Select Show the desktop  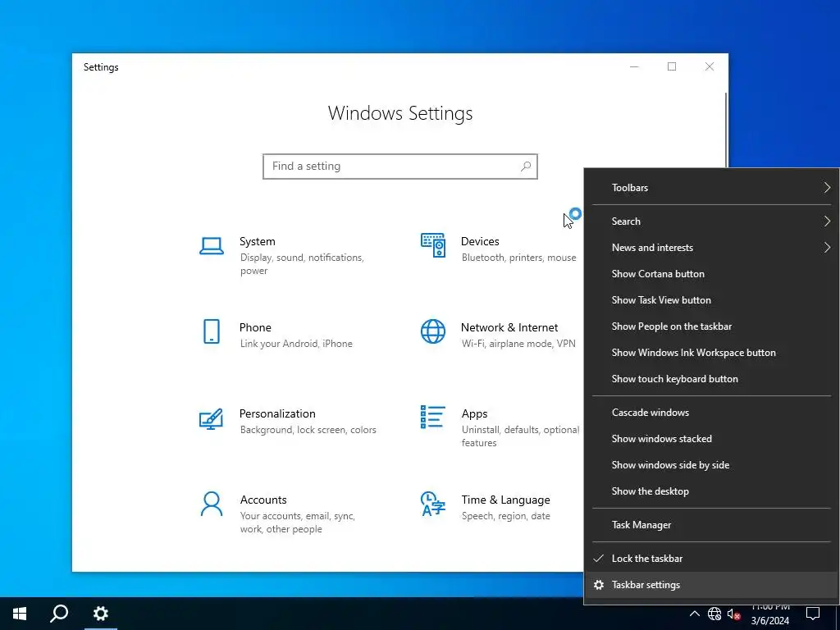tap(711, 491)
